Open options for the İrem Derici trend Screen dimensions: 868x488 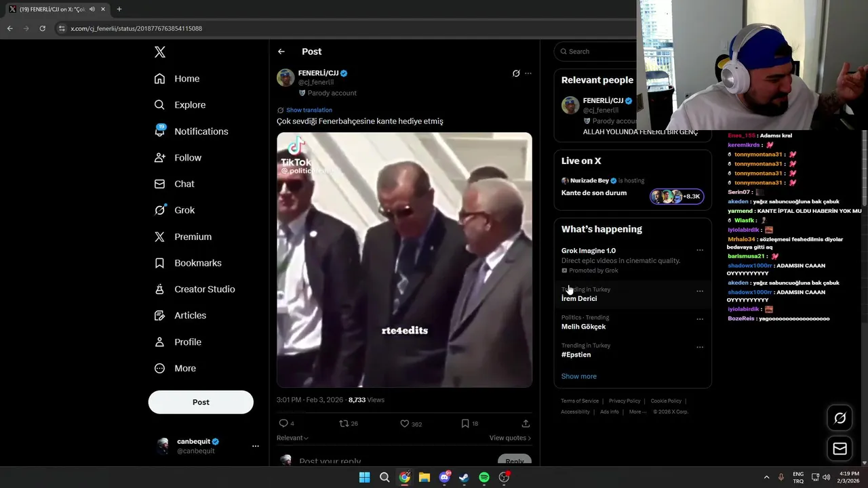[700, 291]
